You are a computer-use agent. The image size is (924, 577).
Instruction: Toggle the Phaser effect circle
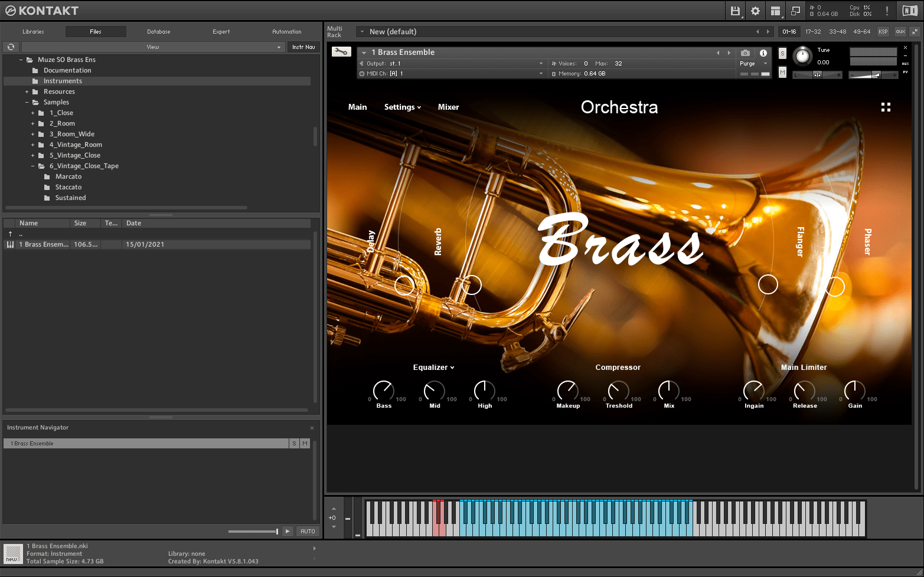(835, 287)
